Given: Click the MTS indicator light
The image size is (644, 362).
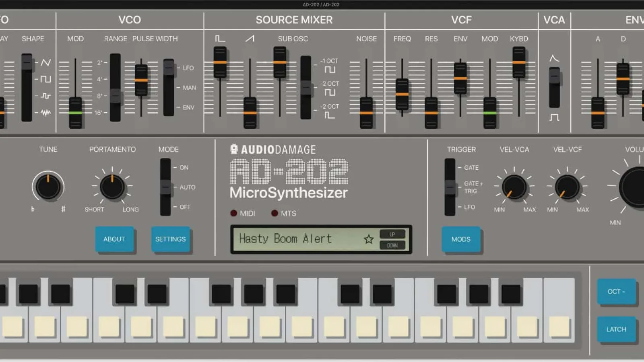Looking at the screenshot, I should 275,213.
